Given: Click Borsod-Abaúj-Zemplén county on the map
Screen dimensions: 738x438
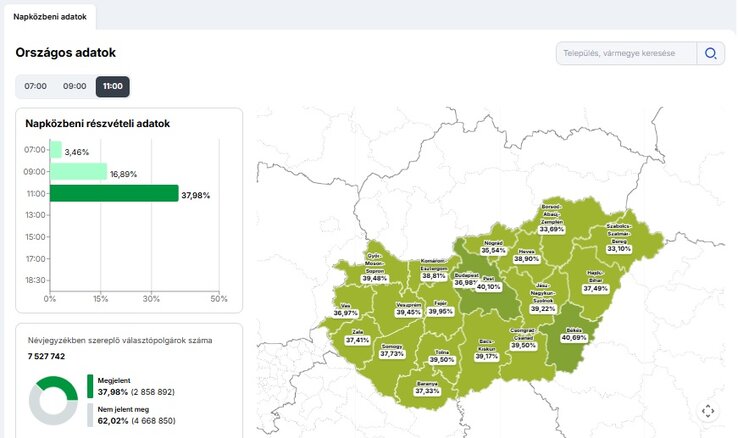Looking at the screenshot, I should click(552, 225).
